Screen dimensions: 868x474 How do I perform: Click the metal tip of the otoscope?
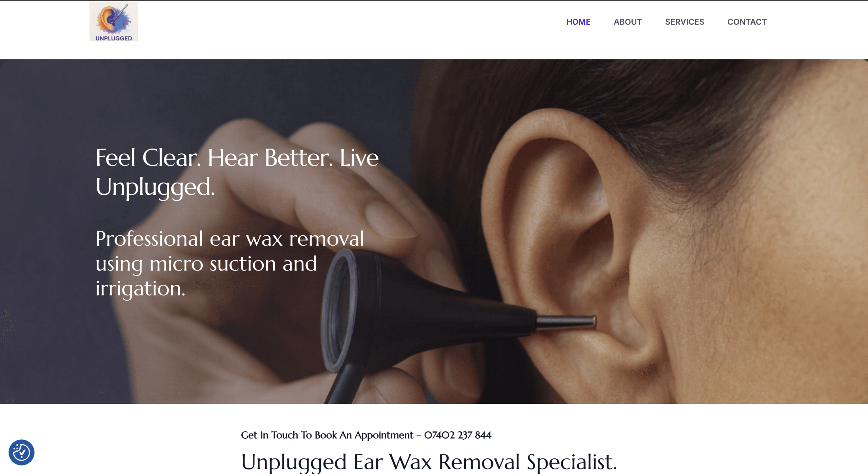pyautogui.click(x=566, y=322)
